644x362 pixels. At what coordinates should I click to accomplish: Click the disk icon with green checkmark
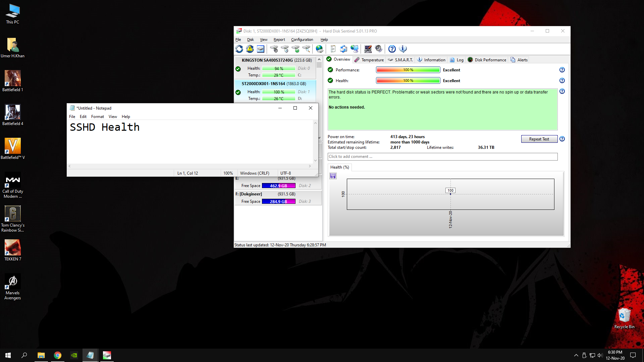click(x=296, y=49)
